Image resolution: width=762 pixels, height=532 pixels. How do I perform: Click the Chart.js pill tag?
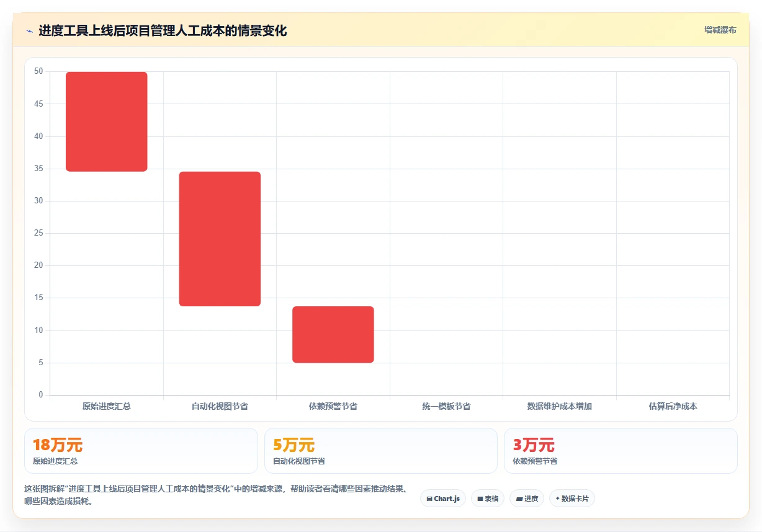tap(443, 499)
